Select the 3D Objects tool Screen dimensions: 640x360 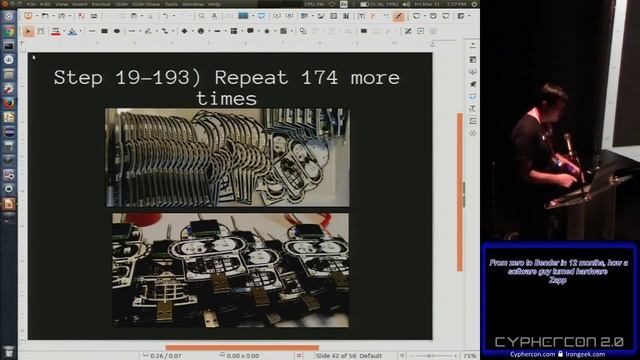point(283,31)
